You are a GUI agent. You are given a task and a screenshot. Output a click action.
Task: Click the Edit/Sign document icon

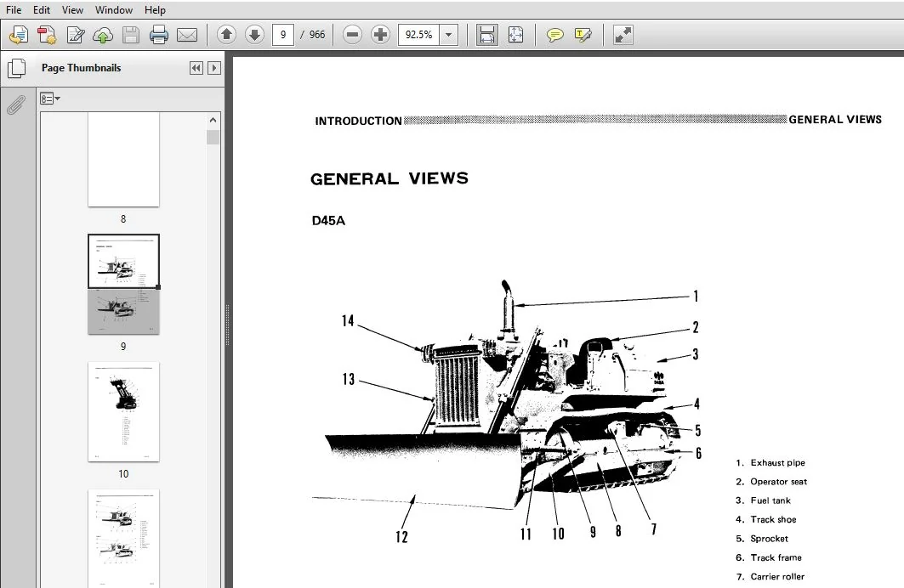pyautogui.click(x=75, y=35)
